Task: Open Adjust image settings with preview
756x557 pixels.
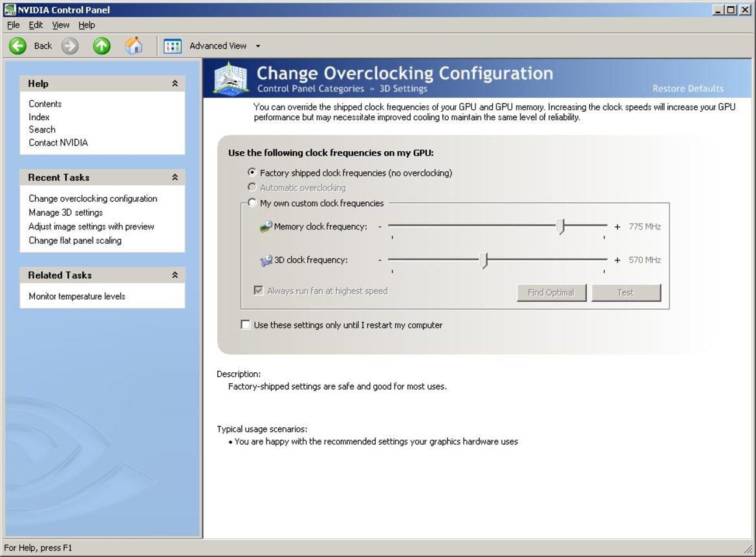Action: 92,226
